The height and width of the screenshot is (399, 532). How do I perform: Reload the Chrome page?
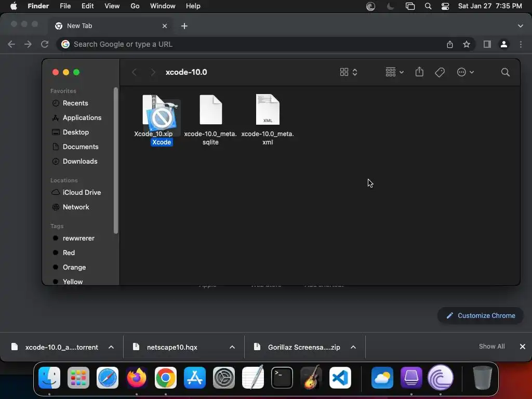click(x=45, y=44)
